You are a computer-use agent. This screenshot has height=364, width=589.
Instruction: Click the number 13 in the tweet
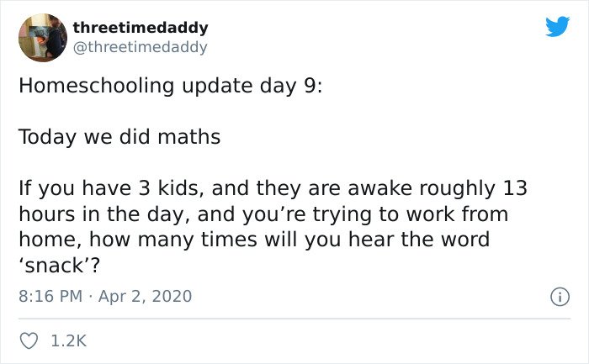(x=515, y=188)
